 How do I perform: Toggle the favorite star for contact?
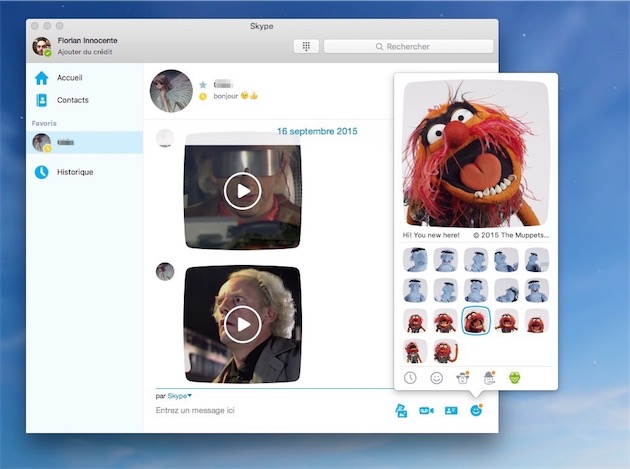pyautogui.click(x=203, y=84)
